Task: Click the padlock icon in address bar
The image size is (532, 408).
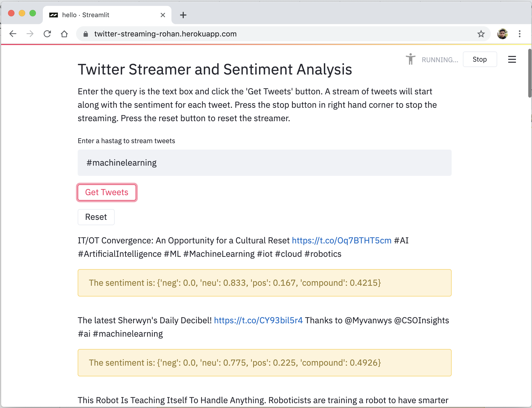Action: tap(86, 34)
